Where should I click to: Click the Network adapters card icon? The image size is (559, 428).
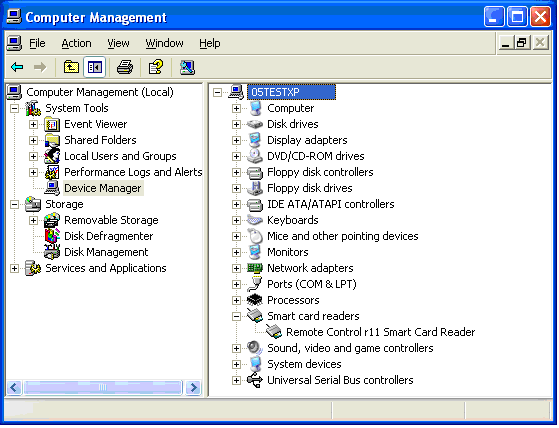tap(255, 268)
